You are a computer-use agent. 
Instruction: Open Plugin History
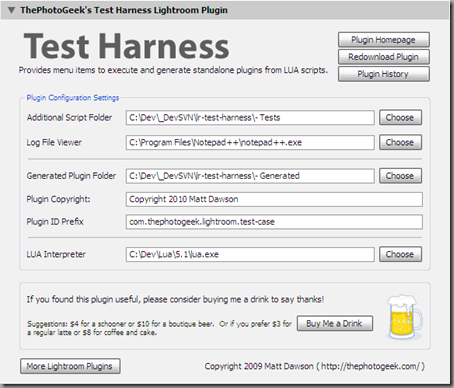(x=384, y=74)
